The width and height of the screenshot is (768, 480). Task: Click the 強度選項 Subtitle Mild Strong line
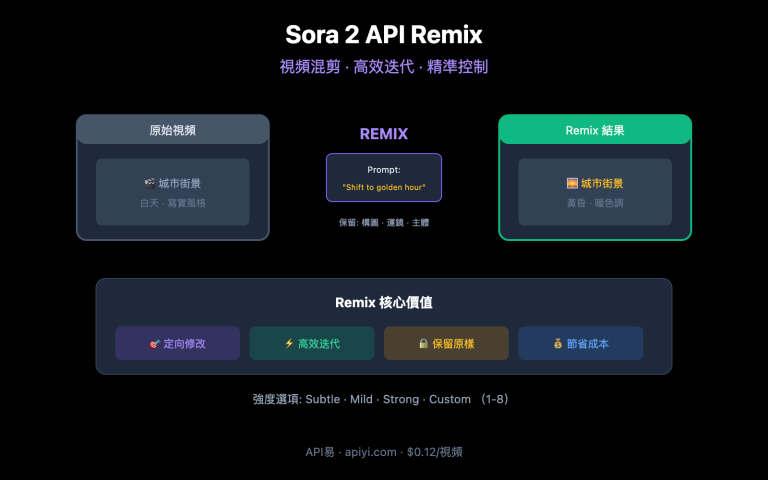click(x=382, y=399)
